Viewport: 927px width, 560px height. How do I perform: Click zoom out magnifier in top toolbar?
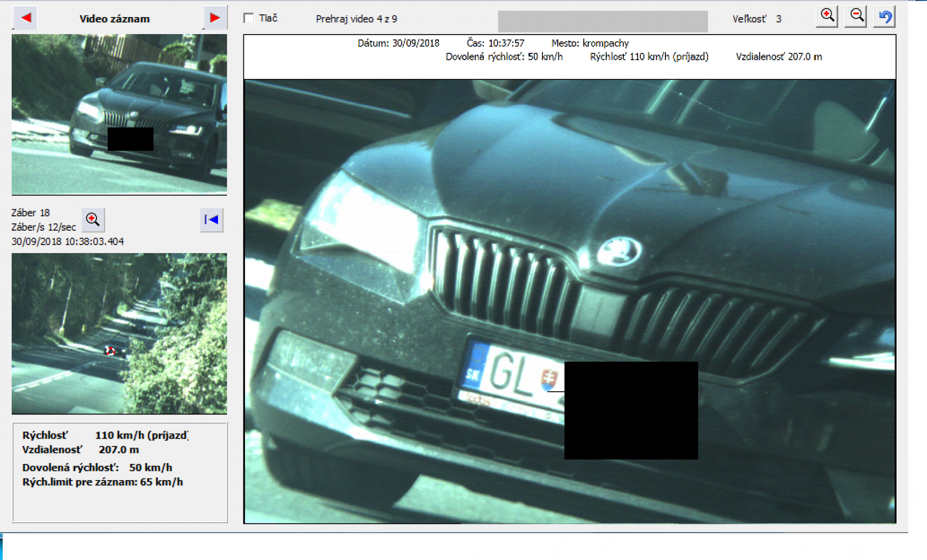[x=856, y=17]
